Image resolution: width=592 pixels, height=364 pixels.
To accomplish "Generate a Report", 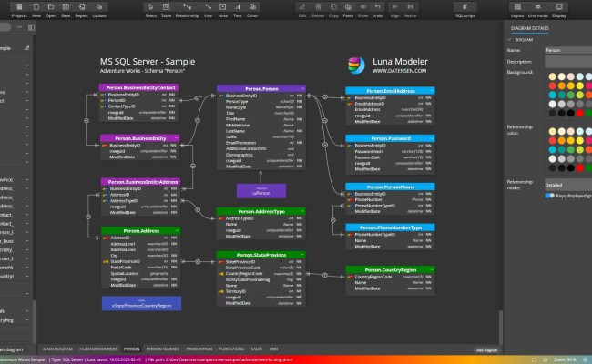I will (x=82, y=10).
